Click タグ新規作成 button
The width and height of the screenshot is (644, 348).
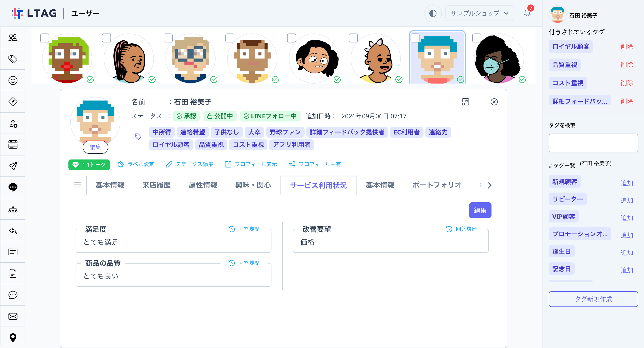point(593,299)
